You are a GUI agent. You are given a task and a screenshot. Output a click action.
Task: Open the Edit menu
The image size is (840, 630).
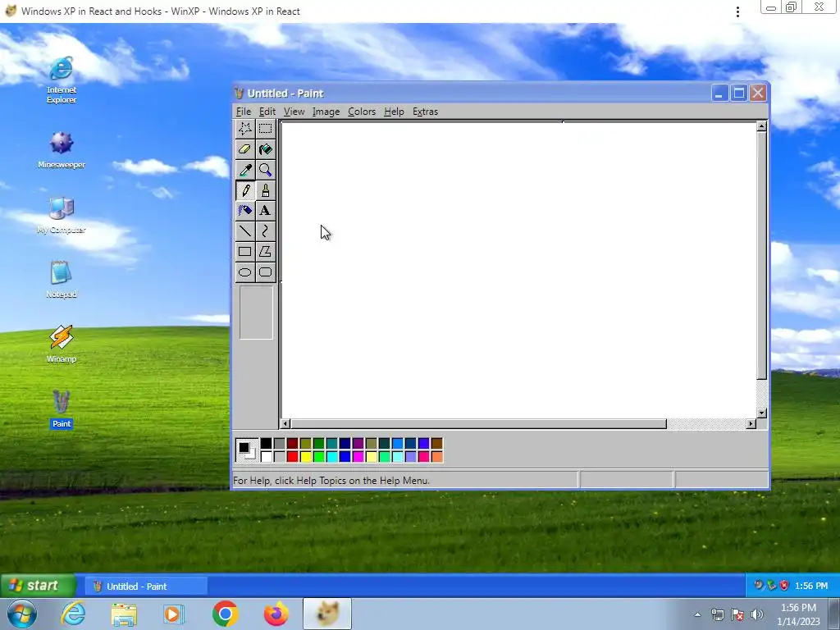coord(267,112)
